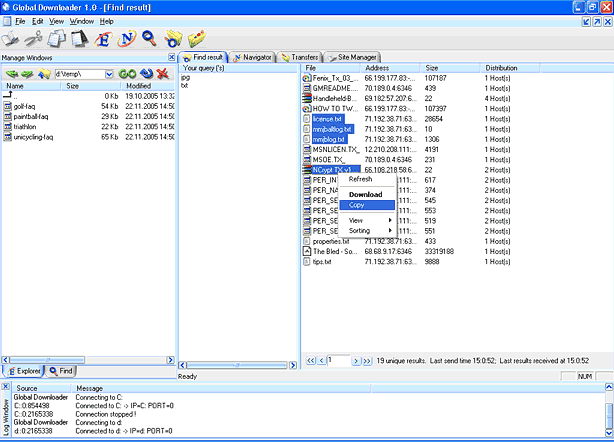Screen dimensions: 614x442
Task: Click the up-folder icon in Manage Windows
Action: [x=44, y=74]
